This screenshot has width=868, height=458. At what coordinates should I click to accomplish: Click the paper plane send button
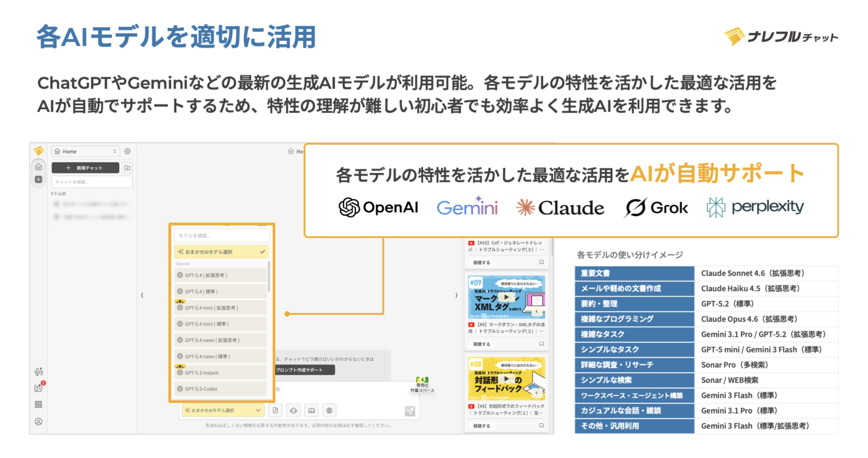tap(410, 411)
